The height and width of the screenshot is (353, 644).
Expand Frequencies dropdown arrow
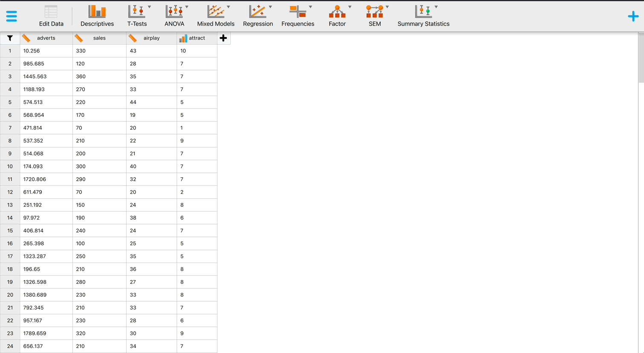coord(310,7)
